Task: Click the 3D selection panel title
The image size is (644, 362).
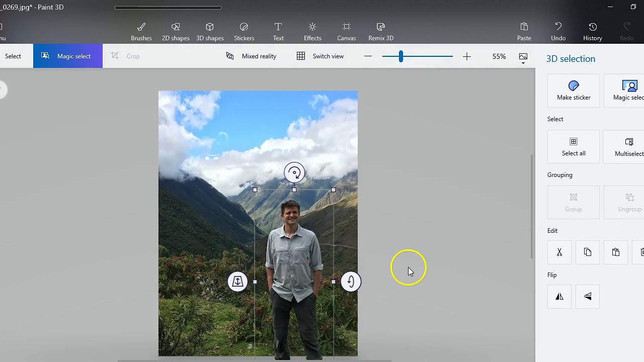Action: (x=571, y=59)
